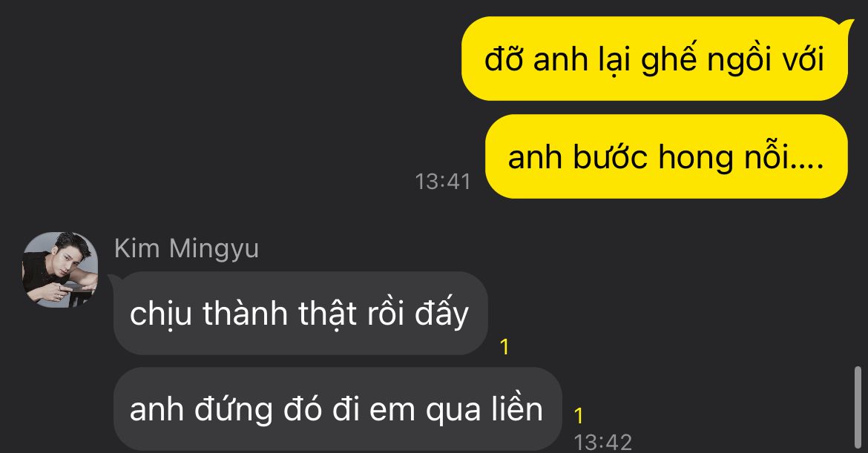
Task: Click the chat scrollbar thumb
Action: 858,409
